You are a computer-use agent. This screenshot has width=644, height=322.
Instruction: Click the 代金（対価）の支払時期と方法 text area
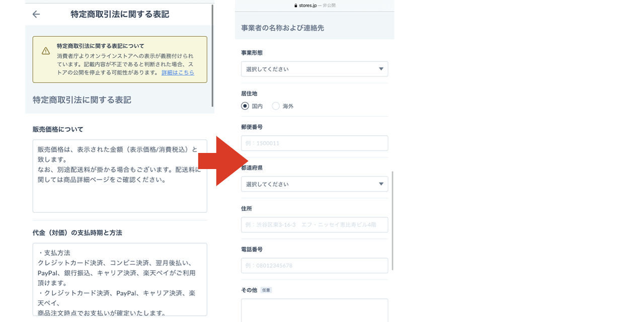[120, 279]
